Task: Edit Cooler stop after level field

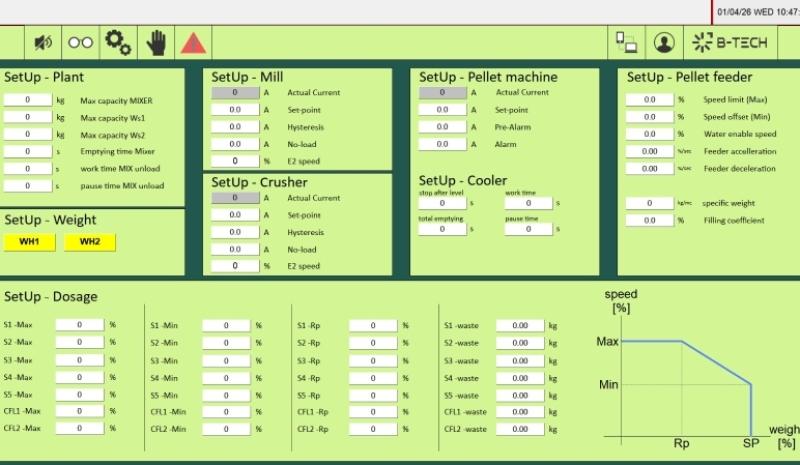Action: pos(442,203)
